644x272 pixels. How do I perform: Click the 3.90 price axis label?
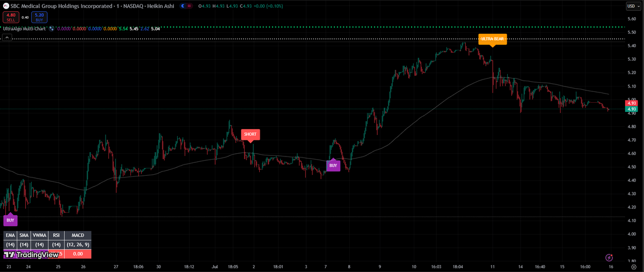(631, 248)
